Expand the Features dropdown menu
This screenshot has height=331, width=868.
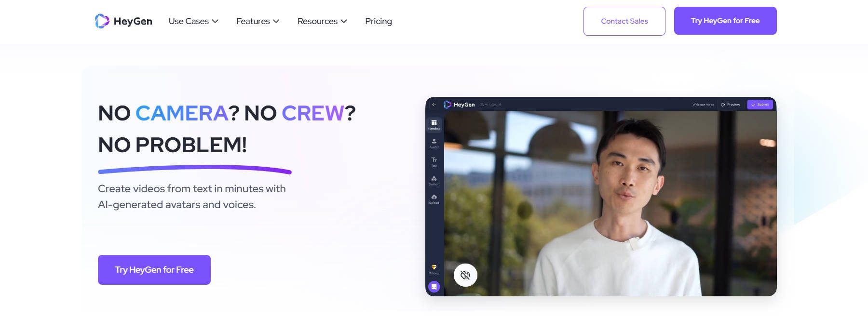tap(258, 21)
